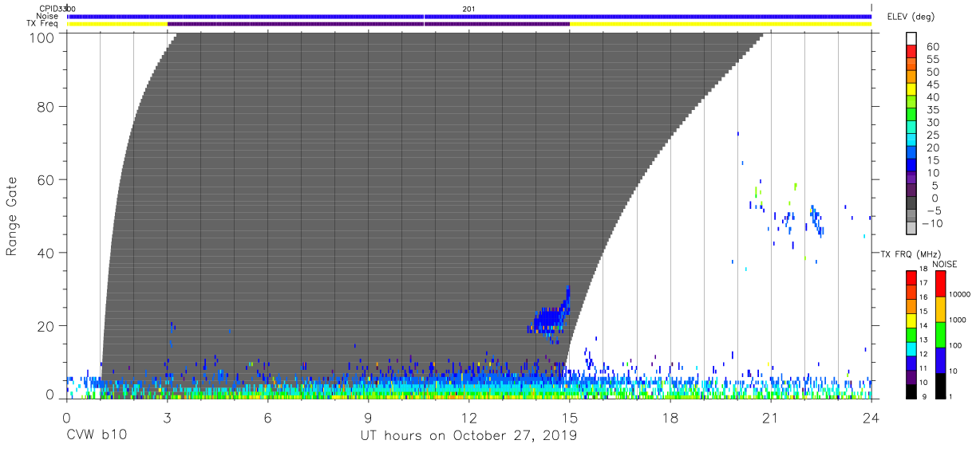Click the "18" tick on the UT hours axis
Viewport: 980px width, 452px height.
click(670, 417)
